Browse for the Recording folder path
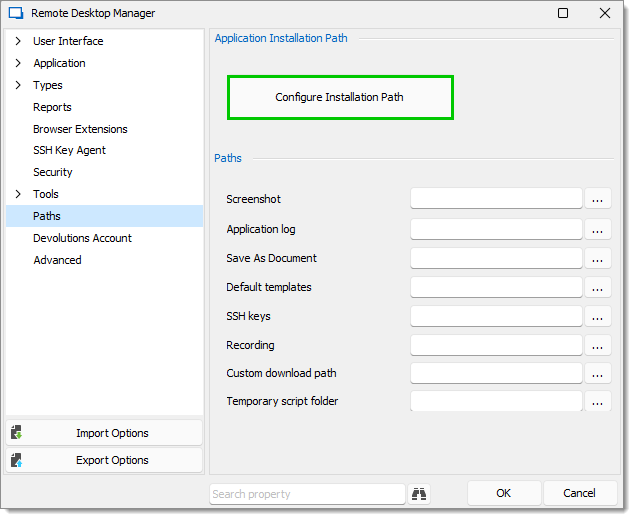The width and height of the screenshot is (634, 519). pos(597,345)
